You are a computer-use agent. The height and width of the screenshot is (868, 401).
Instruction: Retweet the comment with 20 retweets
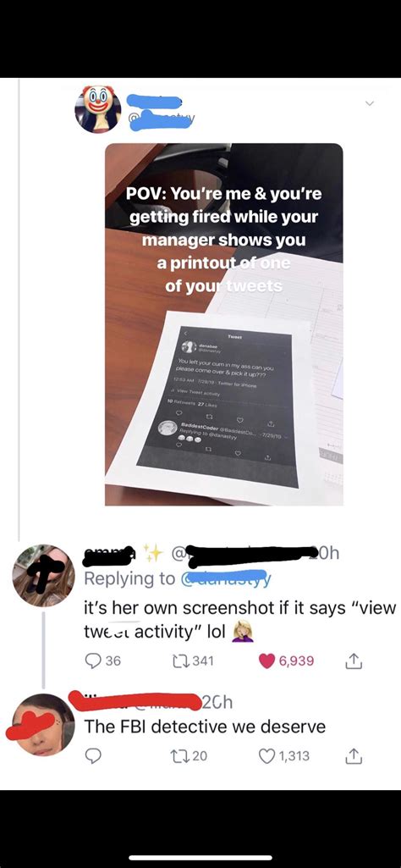click(190, 755)
